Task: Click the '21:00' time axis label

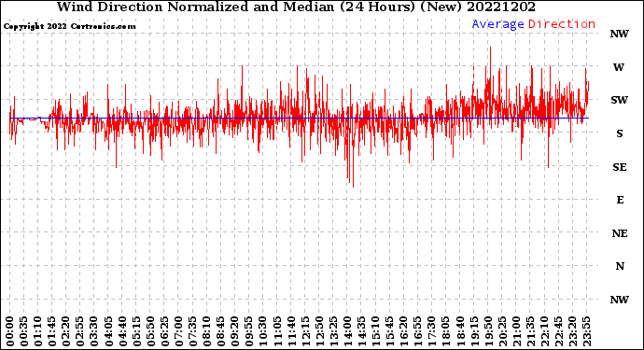Action: pyautogui.click(x=516, y=331)
